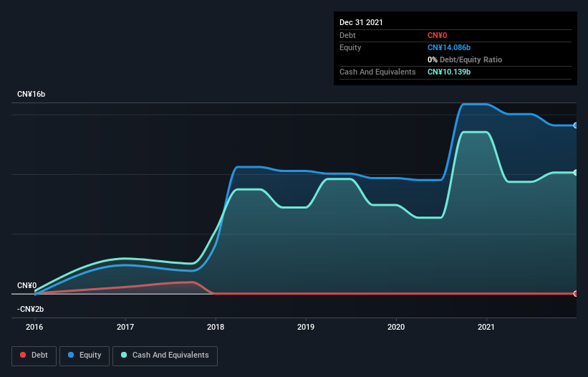Image resolution: width=588 pixels, height=377 pixels.
Task: Click the 2021 x-axis label
Action: tap(486, 327)
